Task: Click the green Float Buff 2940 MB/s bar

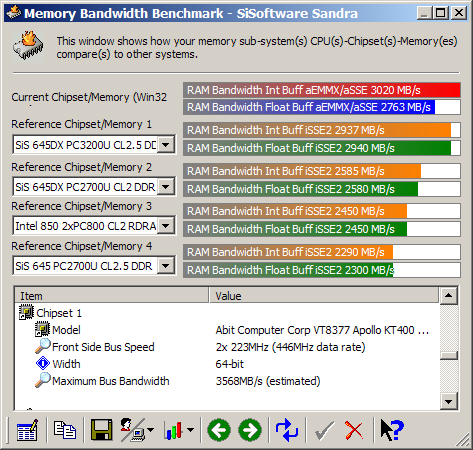Action: point(322,148)
